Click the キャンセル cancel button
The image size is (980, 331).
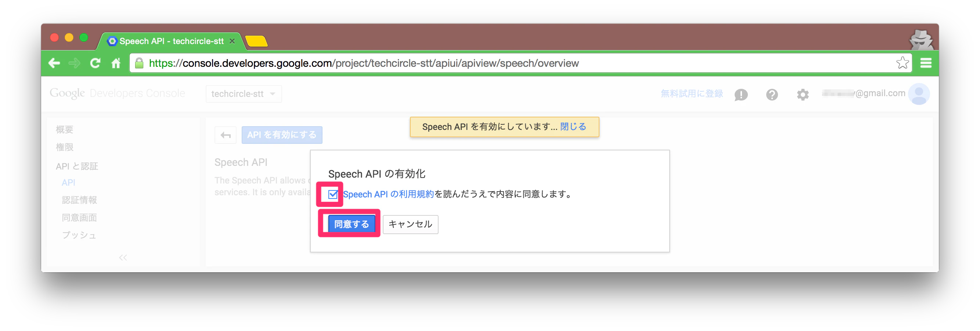click(410, 224)
